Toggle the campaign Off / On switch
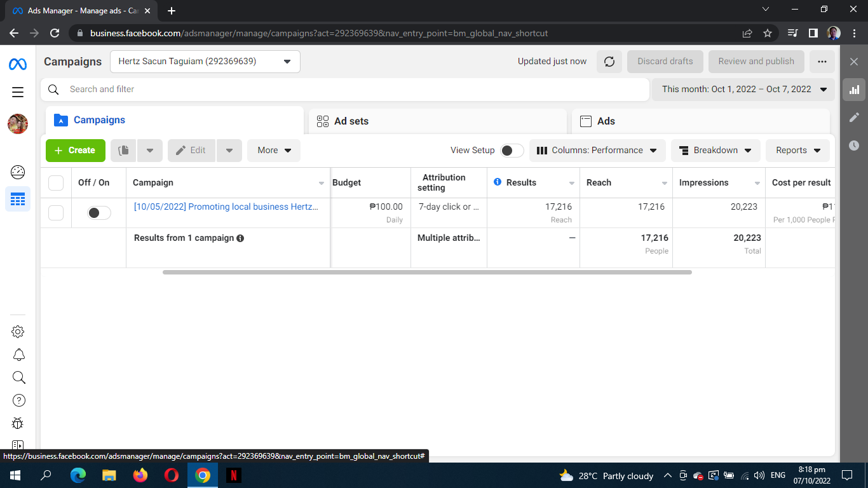 99,213
